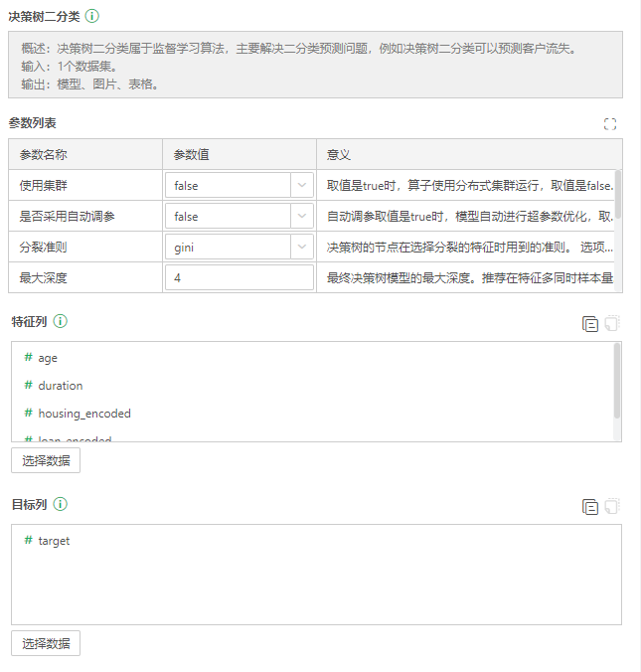Click the 最大深度 input field
This screenshot has width=641, height=672.
tap(240, 278)
